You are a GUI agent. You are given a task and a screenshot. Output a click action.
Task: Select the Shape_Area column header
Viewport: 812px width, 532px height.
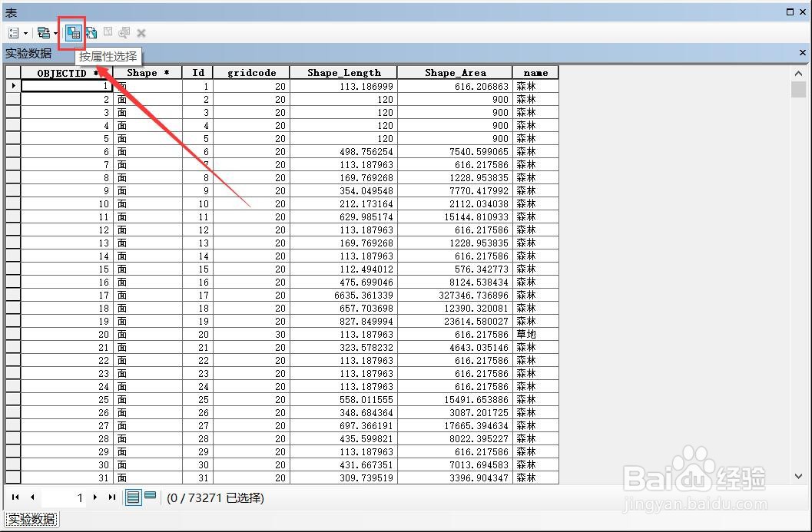[456, 72]
